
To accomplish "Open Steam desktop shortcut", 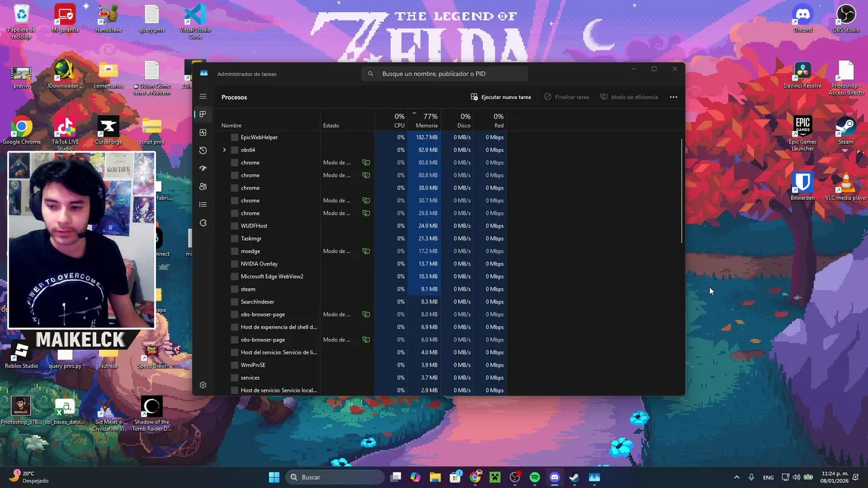I will pyautogui.click(x=846, y=130).
